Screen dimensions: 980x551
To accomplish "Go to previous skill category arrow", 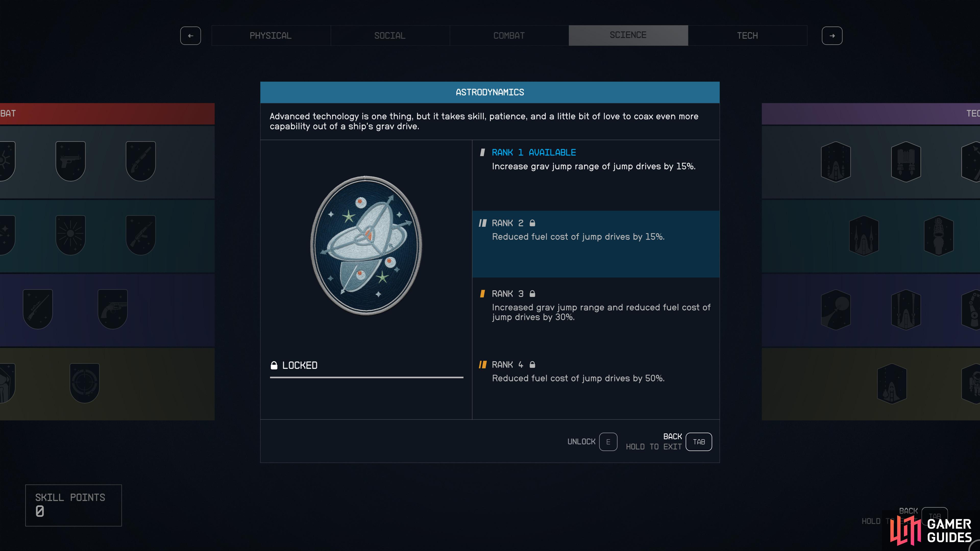I will [191, 36].
